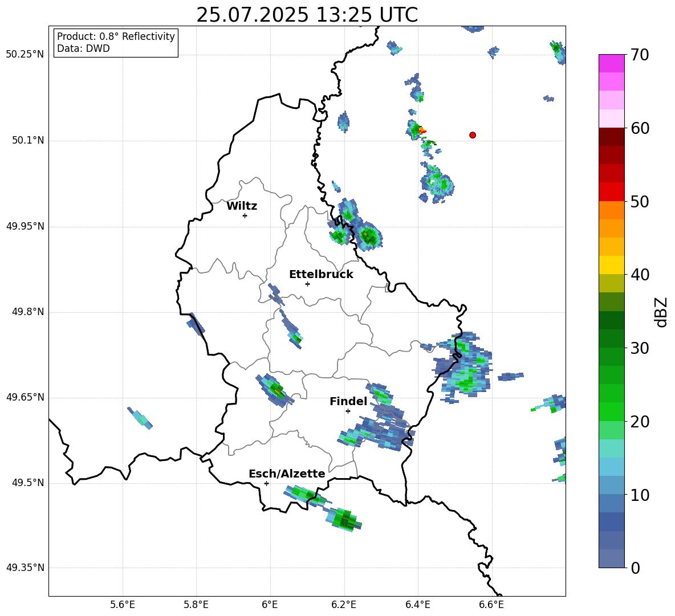This screenshot has height=616, width=675.
Task: Click the 6°E longitude label
Action: click(270, 605)
